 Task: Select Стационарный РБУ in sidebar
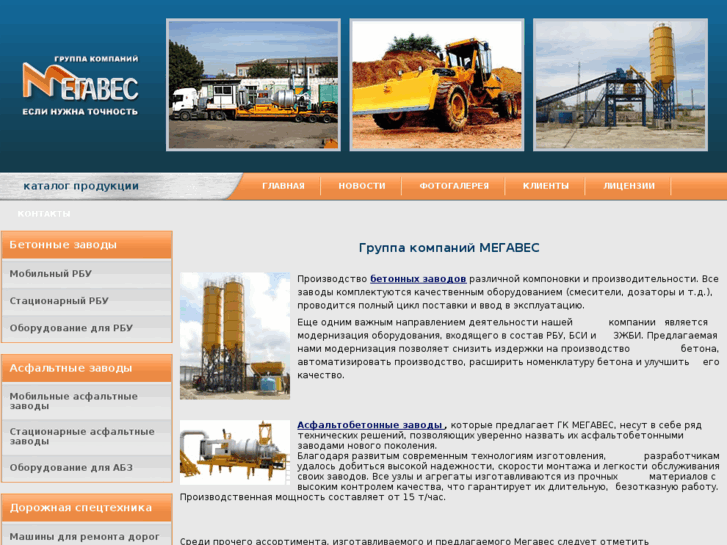pos(87,301)
